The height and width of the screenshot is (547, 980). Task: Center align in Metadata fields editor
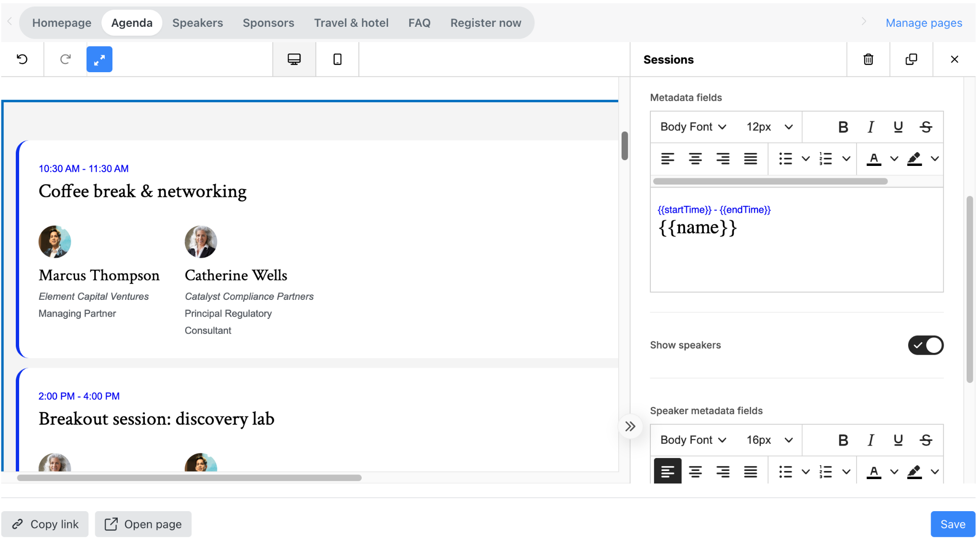pyautogui.click(x=695, y=159)
